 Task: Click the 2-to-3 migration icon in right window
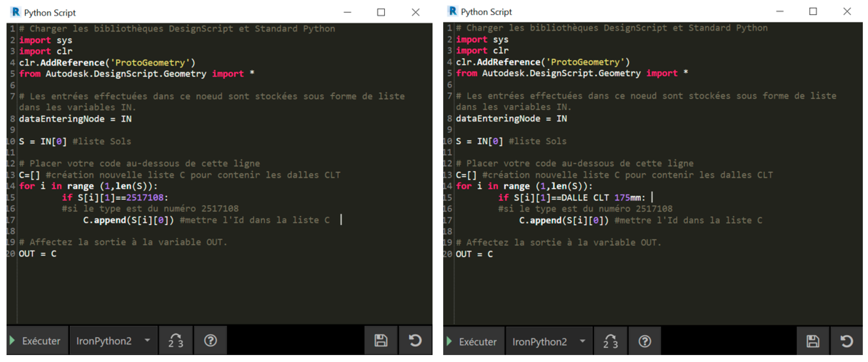pos(610,342)
